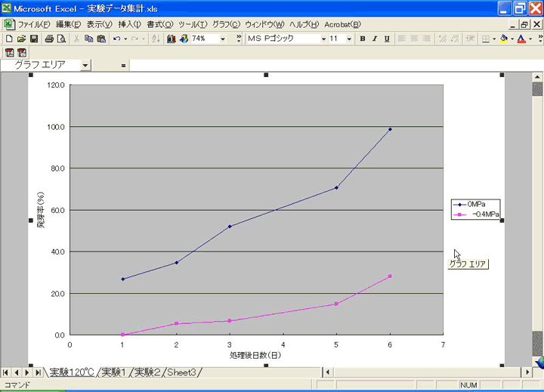Screen dimensions: 544x392
Task: Select the chart legend box
Action: click(x=476, y=209)
